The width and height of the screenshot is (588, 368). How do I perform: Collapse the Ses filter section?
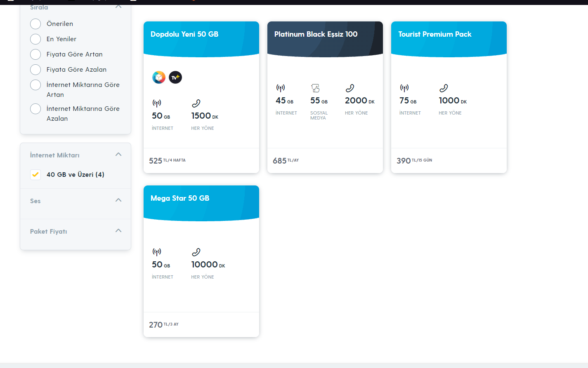pyautogui.click(x=118, y=200)
